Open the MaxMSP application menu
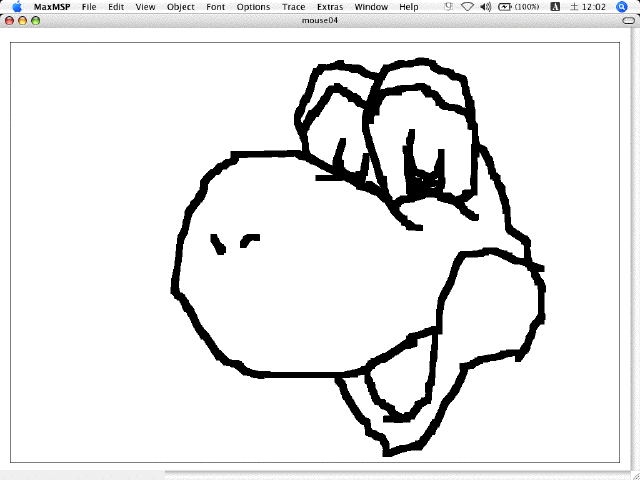This screenshot has width=640, height=480. [x=52, y=7]
